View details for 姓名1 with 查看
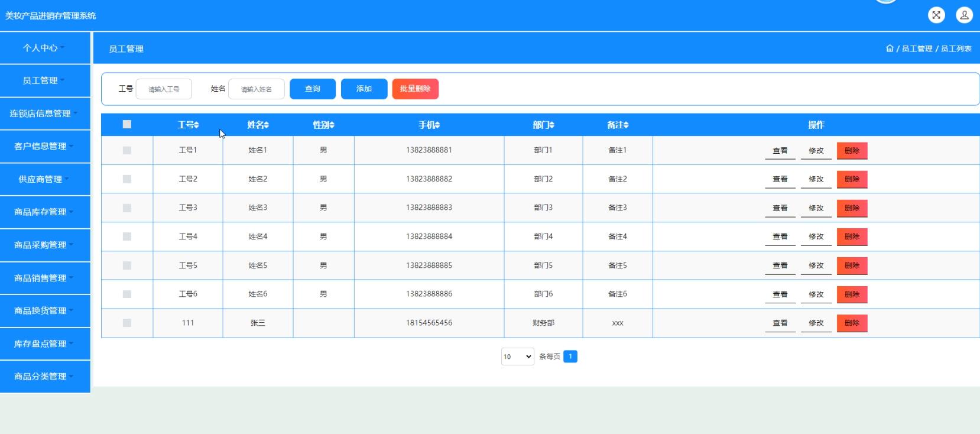 pyautogui.click(x=780, y=151)
